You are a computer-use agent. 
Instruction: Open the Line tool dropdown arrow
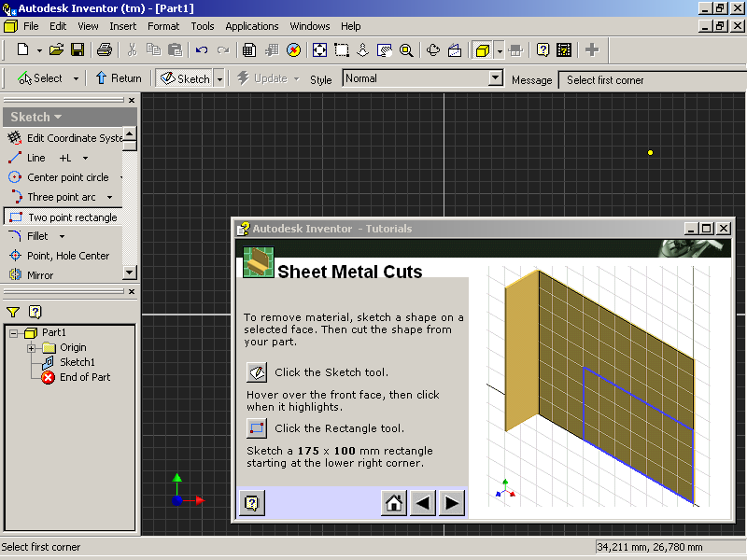85,158
